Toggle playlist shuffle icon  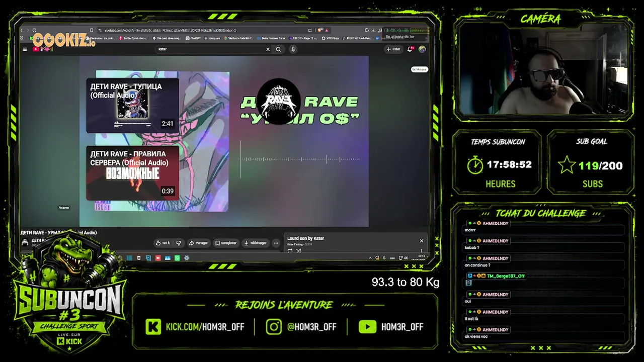[x=298, y=250]
